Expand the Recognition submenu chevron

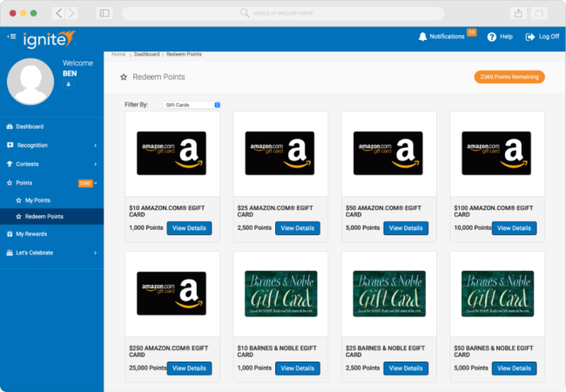pos(95,145)
